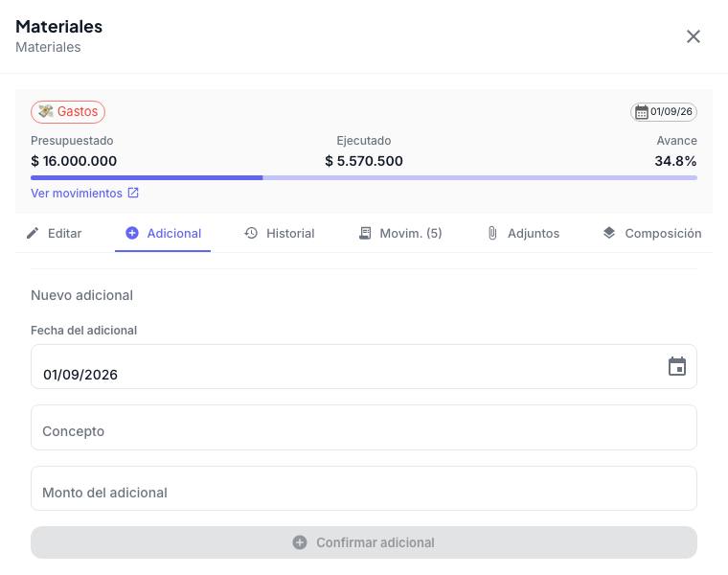Click the money icon in Gastos badge
The image size is (728, 575).
pyautogui.click(x=46, y=111)
